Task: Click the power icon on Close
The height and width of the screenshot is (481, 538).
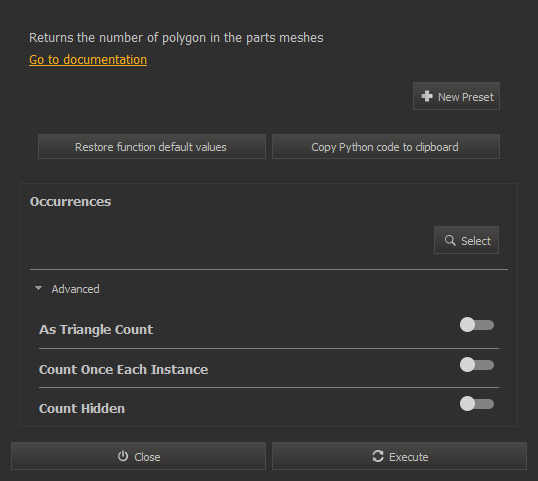Action: click(123, 456)
